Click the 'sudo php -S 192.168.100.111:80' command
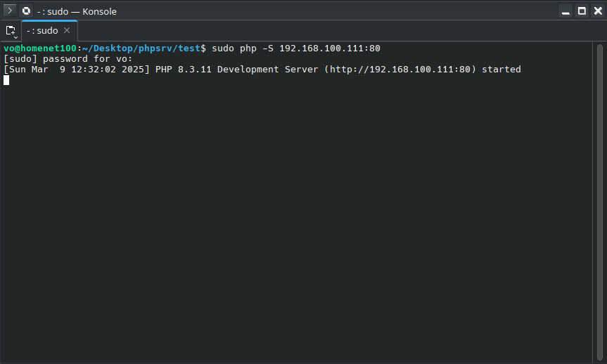The image size is (607, 364). tap(296, 48)
